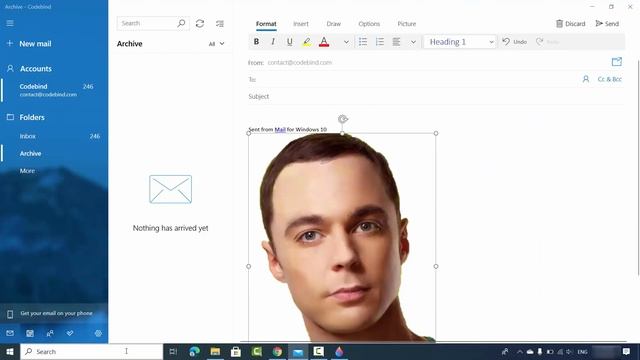This screenshot has width=640, height=360.
Task: Toggle italic formatting
Action: coord(273,42)
